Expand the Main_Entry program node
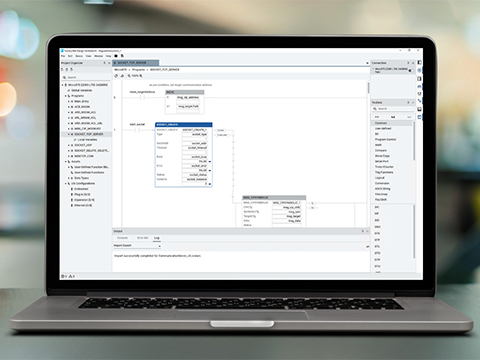The image size is (480, 360). [69, 101]
